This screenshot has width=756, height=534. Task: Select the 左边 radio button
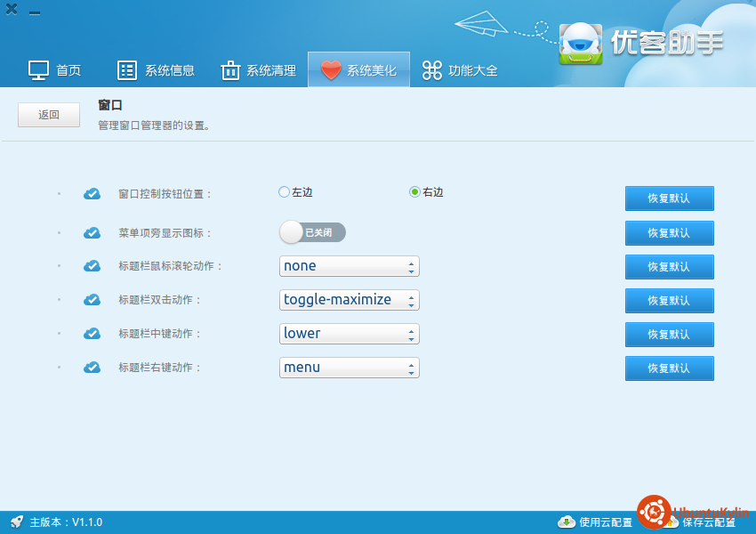pos(285,191)
